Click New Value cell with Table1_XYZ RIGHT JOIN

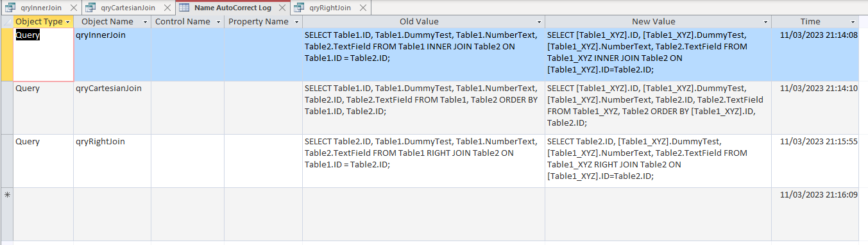point(658,161)
